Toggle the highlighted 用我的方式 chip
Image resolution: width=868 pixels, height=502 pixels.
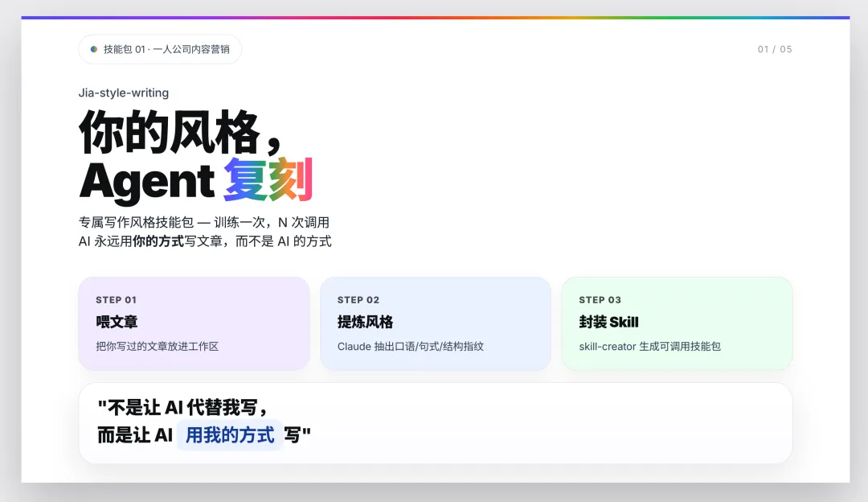point(229,435)
